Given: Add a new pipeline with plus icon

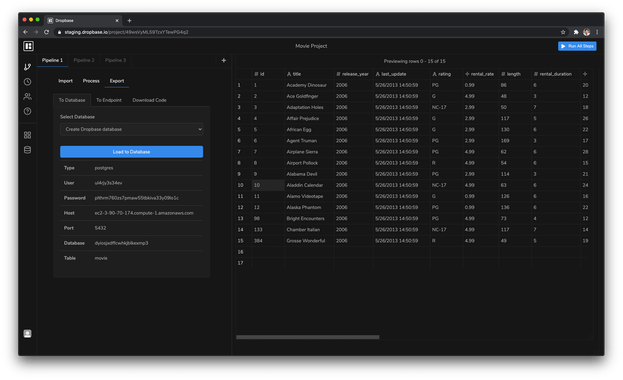Looking at the screenshot, I should (x=224, y=60).
